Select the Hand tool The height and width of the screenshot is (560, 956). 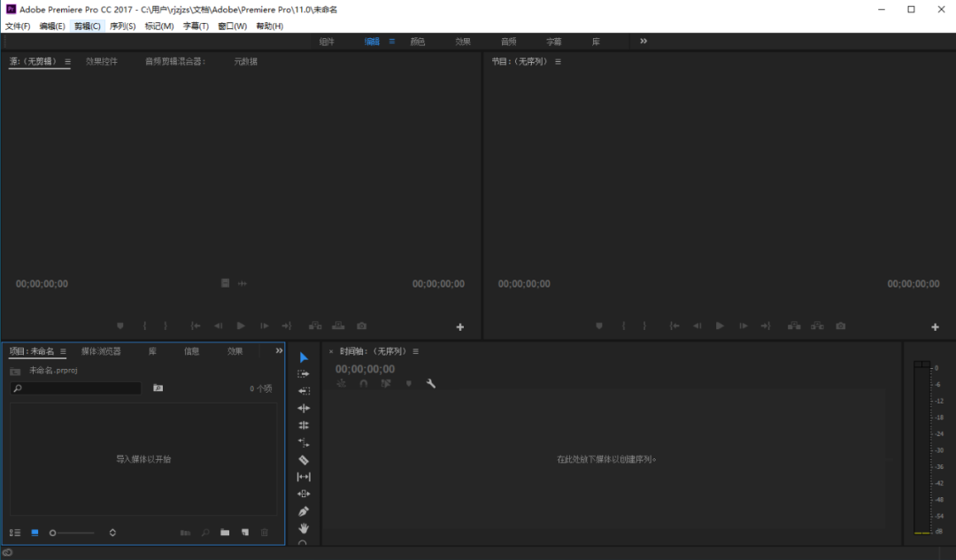[304, 528]
